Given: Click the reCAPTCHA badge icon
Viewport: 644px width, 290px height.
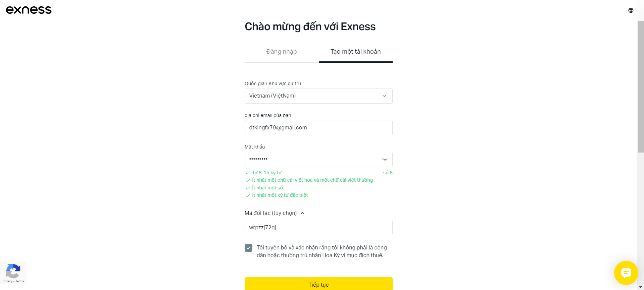Looking at the screenshot, I should pyautogui.click(x=13, y=271).
